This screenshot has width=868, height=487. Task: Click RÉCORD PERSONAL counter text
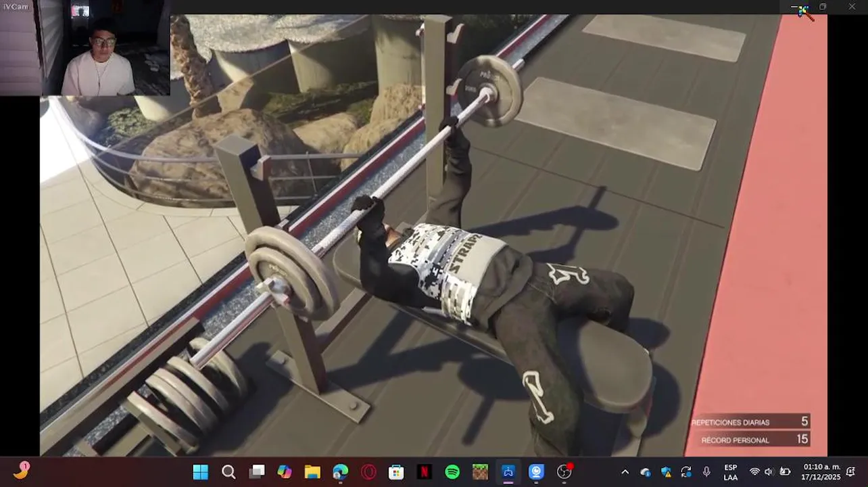pyautogui.click(x=735, y=440)
